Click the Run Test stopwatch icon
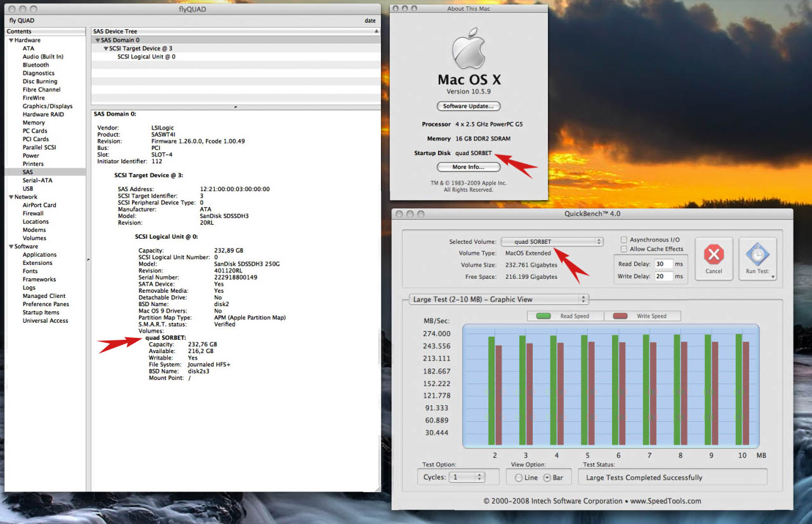Screen dimensions: 812x524 [x=757, y=255]
